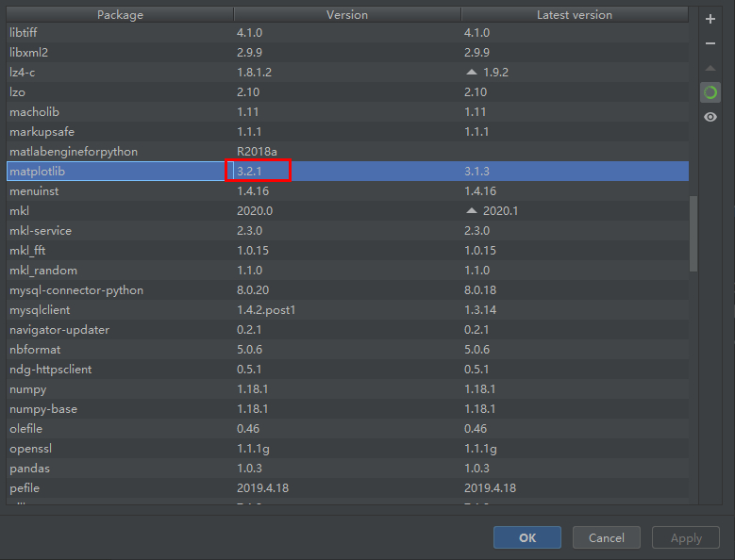Viewport: 735px width, 560px height.
Task: Click the upgrade arrow beside mkl 2020.1
Action: [472, 210]
